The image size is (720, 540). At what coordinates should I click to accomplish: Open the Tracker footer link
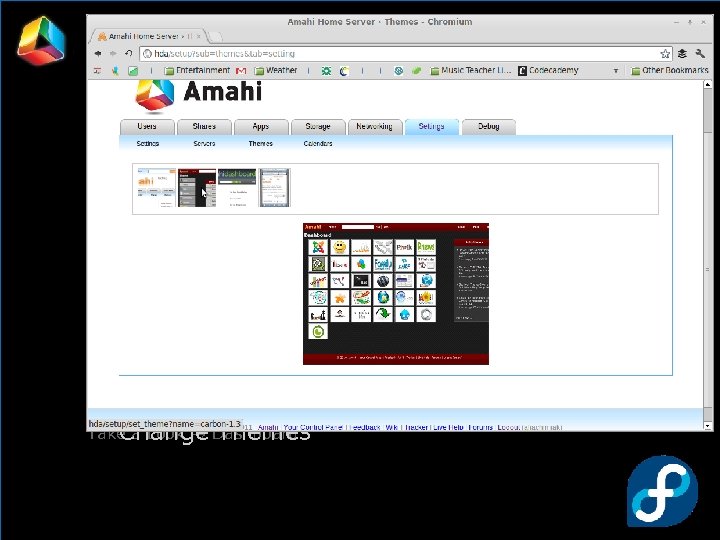416,427
